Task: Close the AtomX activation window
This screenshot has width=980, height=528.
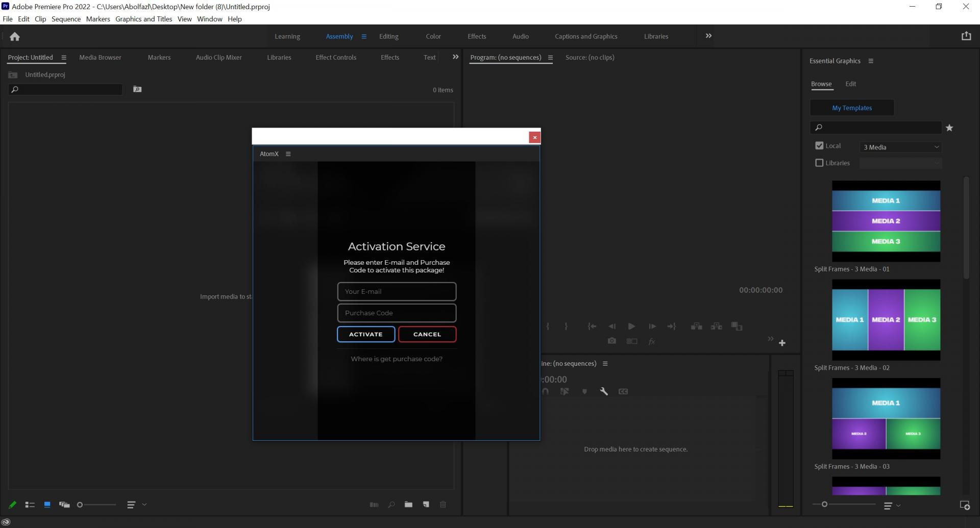Action: (534, 137)
